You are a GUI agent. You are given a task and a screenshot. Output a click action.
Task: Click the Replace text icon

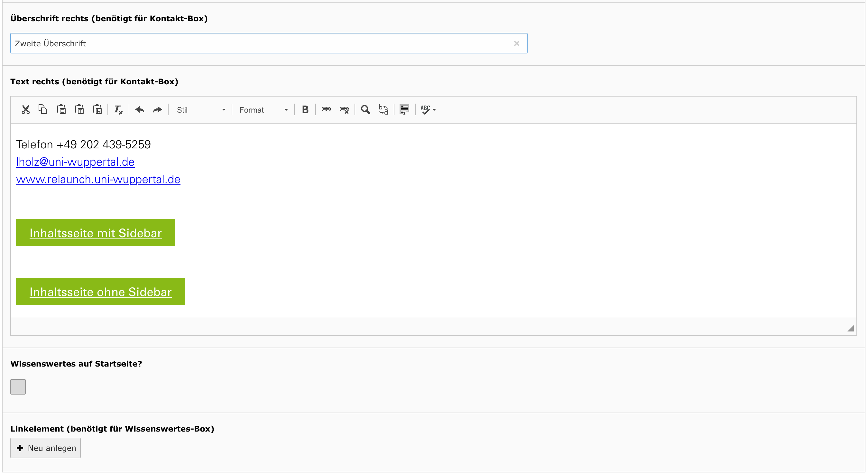click(x=383, y=109)
